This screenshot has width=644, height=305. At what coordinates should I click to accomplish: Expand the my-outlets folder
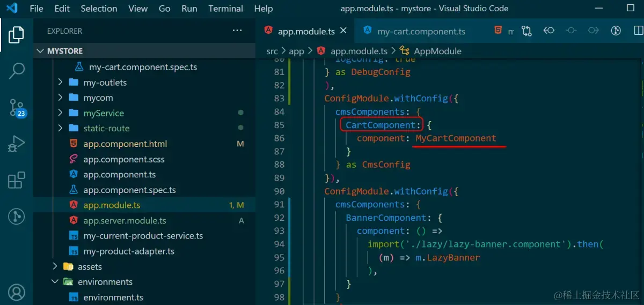coord(144,83)
